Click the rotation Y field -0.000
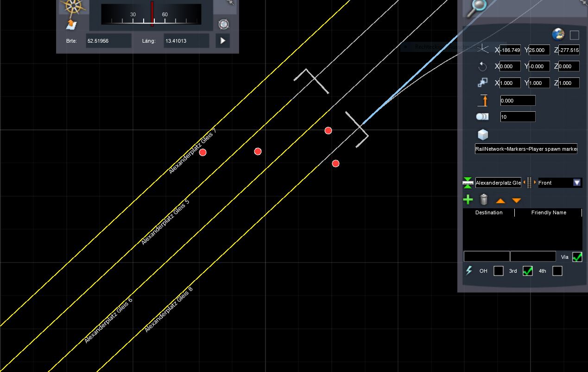Screen dimensions: 588x372 539,66
